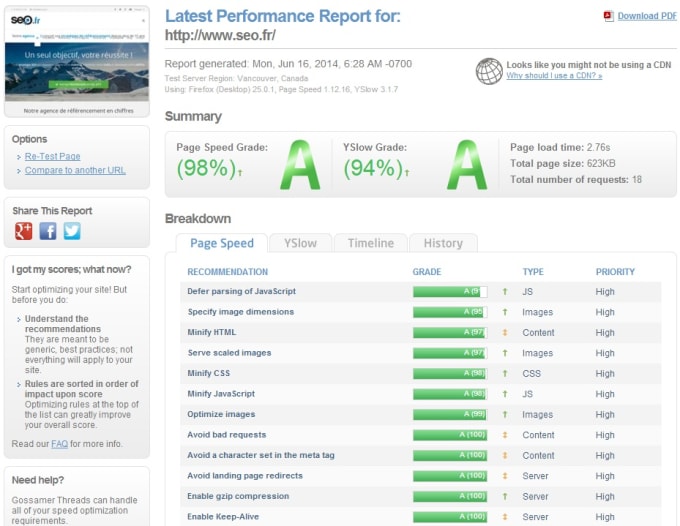Image resolution: width=680 pixels, height=526 pixels.
Task: Click the orange arrow in the Enable Keep-Alive row
Action: click(x=505, y=517)
